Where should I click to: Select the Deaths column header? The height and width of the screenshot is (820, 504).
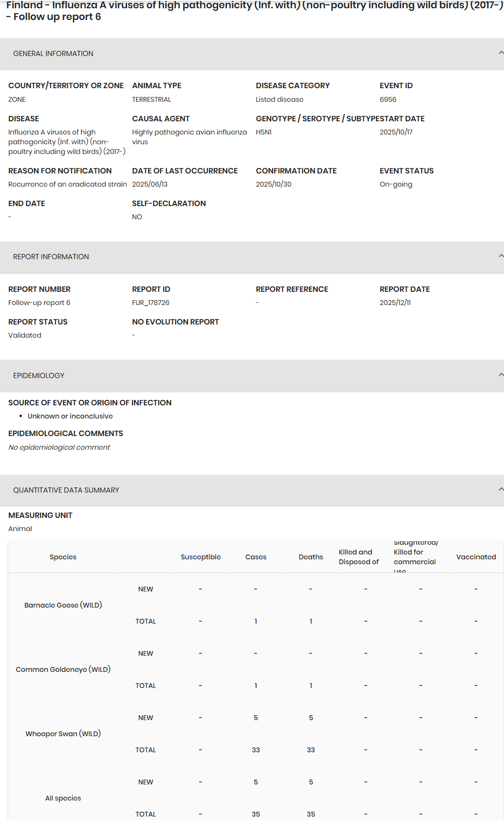(311, 557)
